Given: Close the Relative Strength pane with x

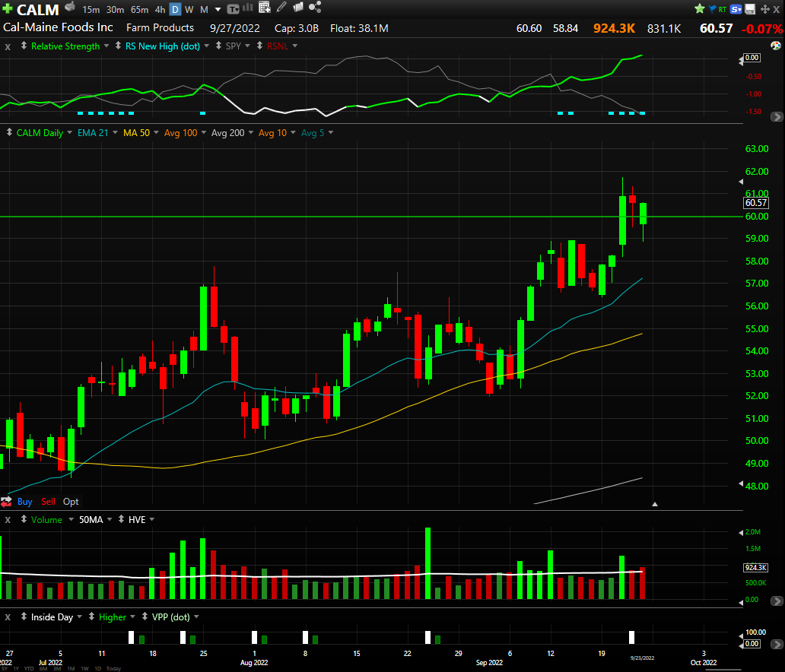Looking at the screenshot, I should (8, 46).
